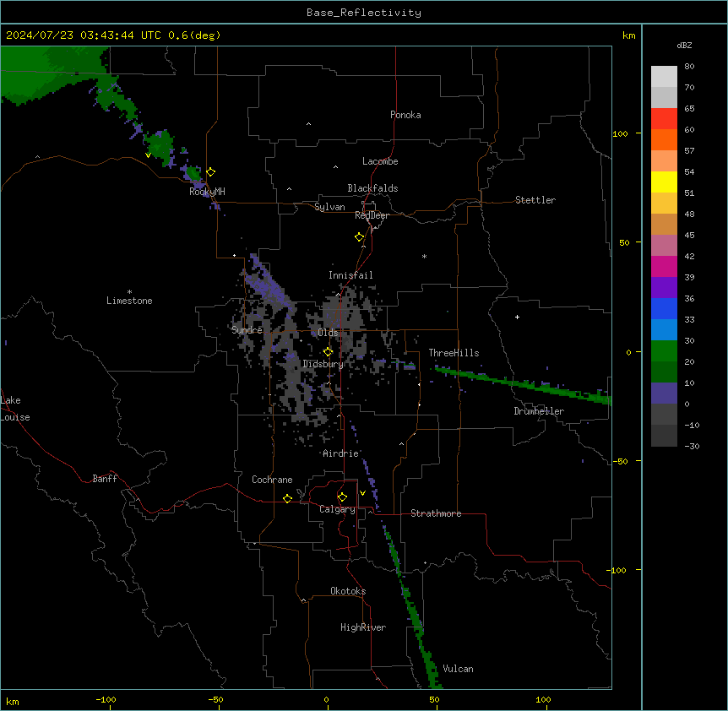Image resolution: width=728 pixels, height=711 pixels.
Task: Click the yellow diamond marker near RockyMH
Action: pyautogui.click(x=211, y=172)
